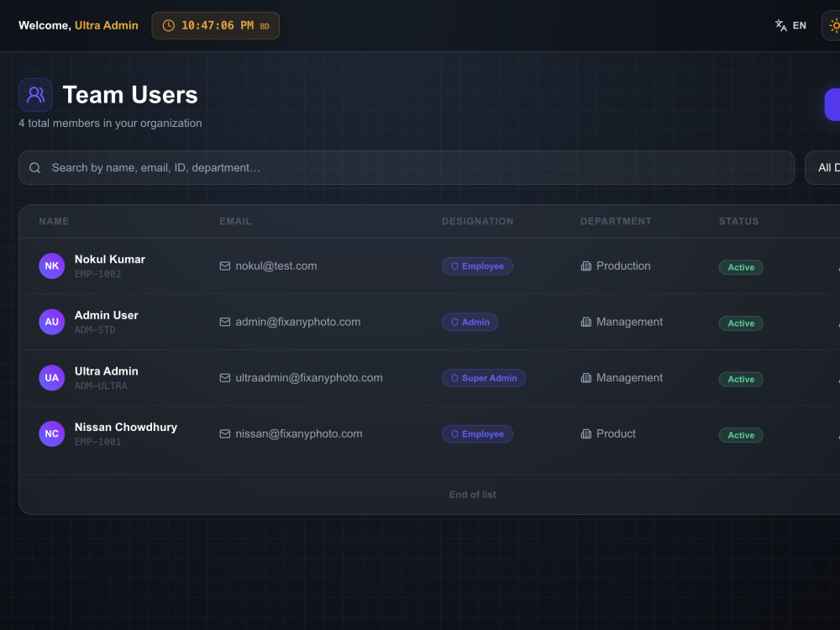Click the EMP-1002 employee ID
The image size is (840, 630).
97,274
